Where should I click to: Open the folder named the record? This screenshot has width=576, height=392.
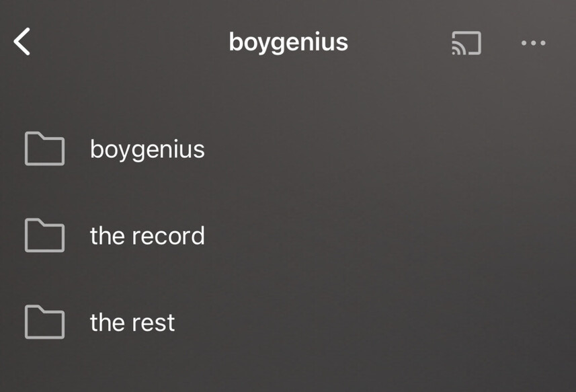coord(147,235)
